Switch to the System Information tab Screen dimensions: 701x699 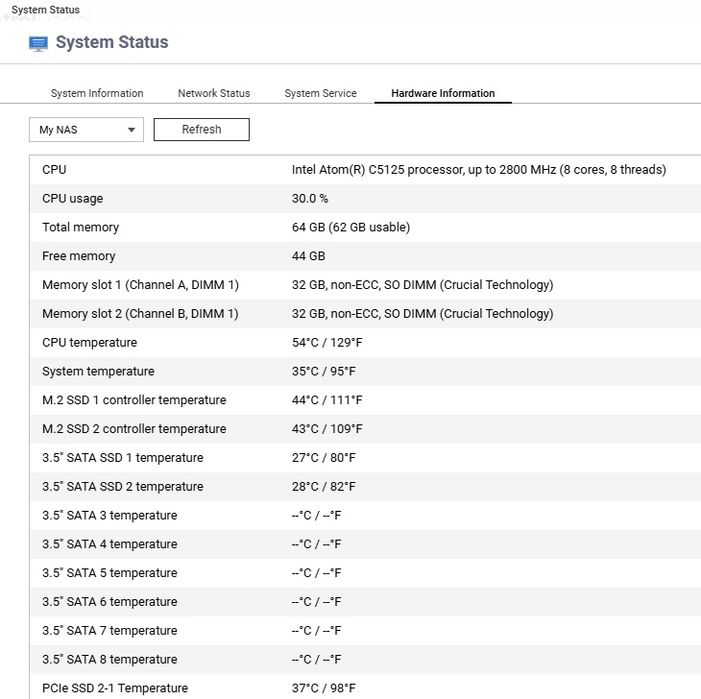[97, 94]
